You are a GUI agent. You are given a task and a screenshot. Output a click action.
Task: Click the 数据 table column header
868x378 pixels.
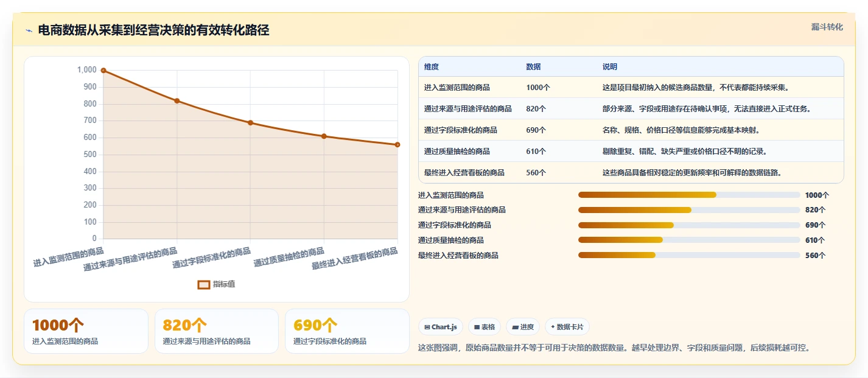(533, 66)
